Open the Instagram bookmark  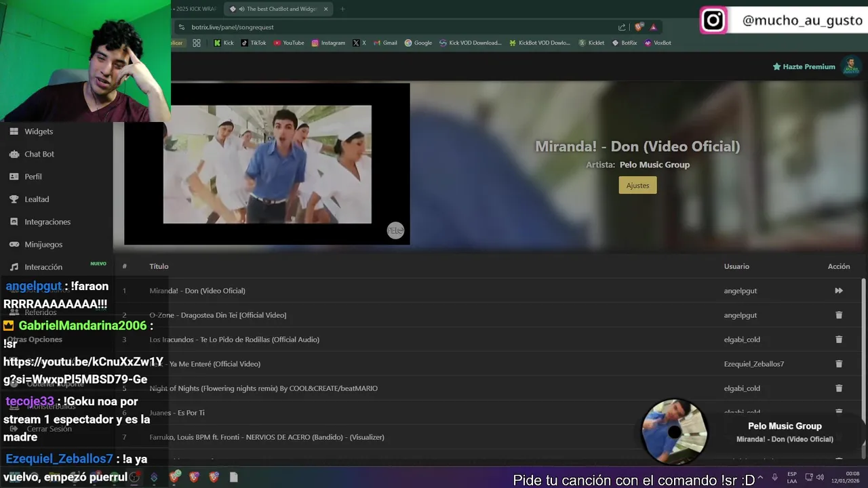tap(328, 43)
